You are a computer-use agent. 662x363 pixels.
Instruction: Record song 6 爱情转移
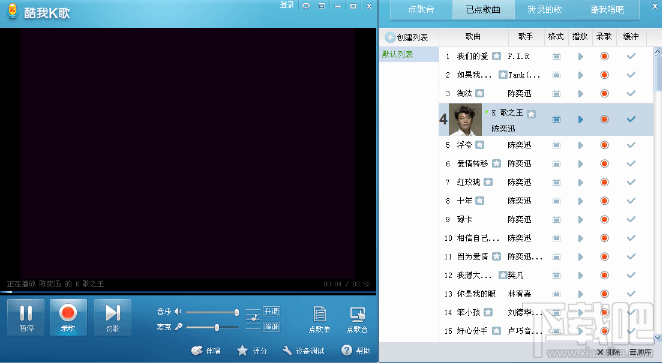click(x=605, y=164)
